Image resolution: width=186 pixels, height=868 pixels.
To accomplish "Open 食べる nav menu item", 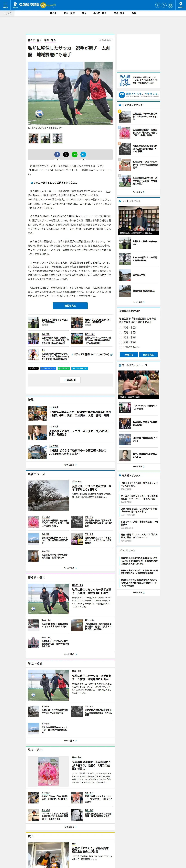I will (x=53, y=13).
